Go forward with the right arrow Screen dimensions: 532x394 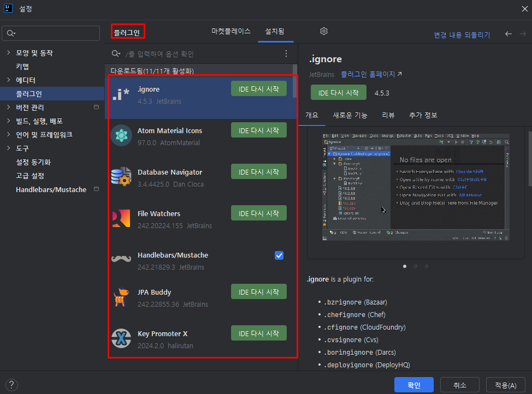[523, 34]
